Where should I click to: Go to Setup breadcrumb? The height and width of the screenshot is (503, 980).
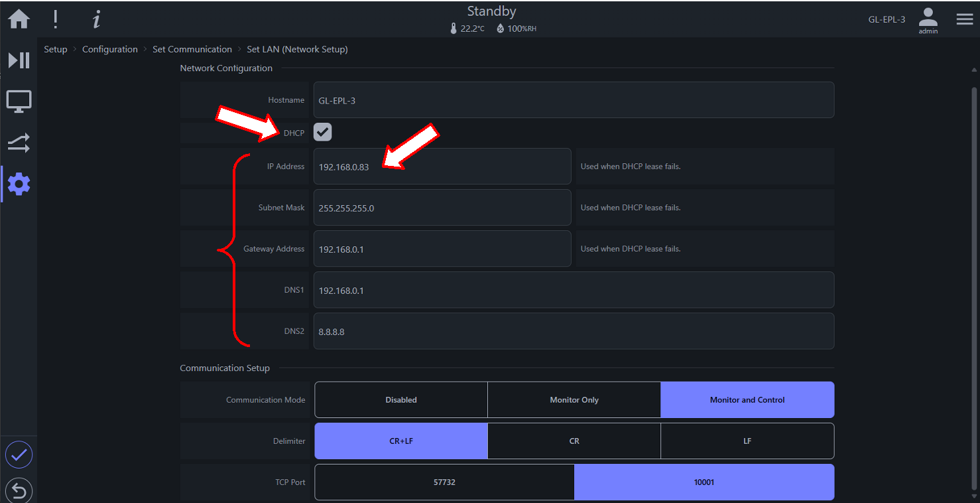pos(56,49)
